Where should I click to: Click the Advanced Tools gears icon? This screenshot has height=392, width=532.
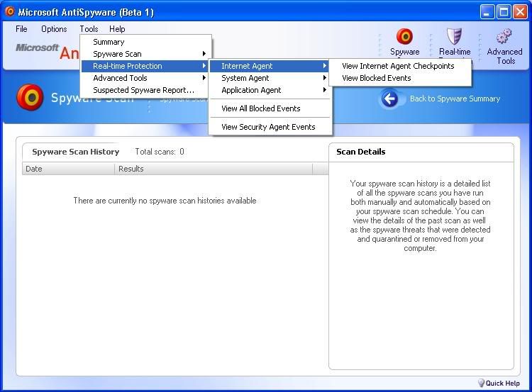pos(504,36)
